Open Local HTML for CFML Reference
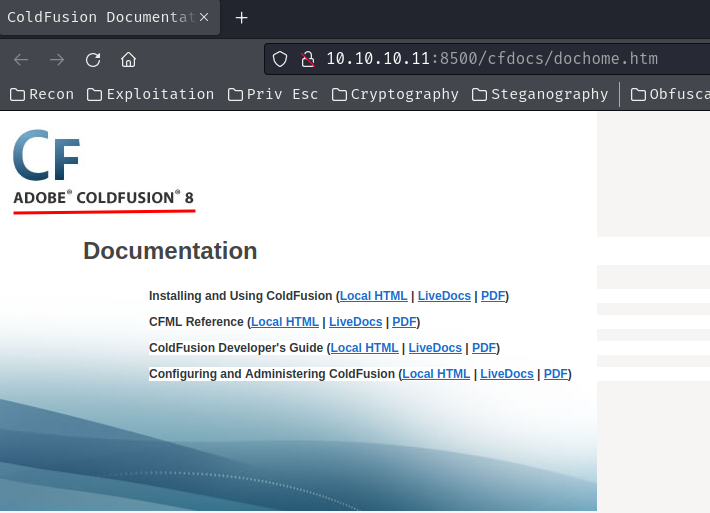710x513 pixels. point(285,322)
